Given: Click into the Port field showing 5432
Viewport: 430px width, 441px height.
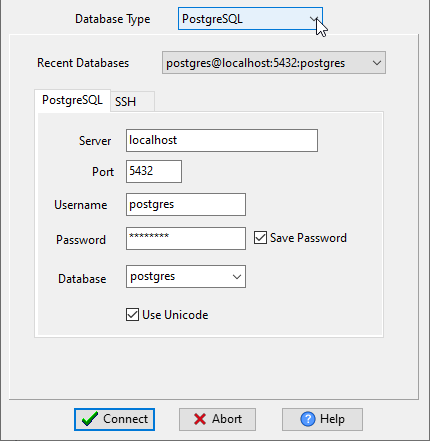Looking at the screenshot, I should point(154,171).
